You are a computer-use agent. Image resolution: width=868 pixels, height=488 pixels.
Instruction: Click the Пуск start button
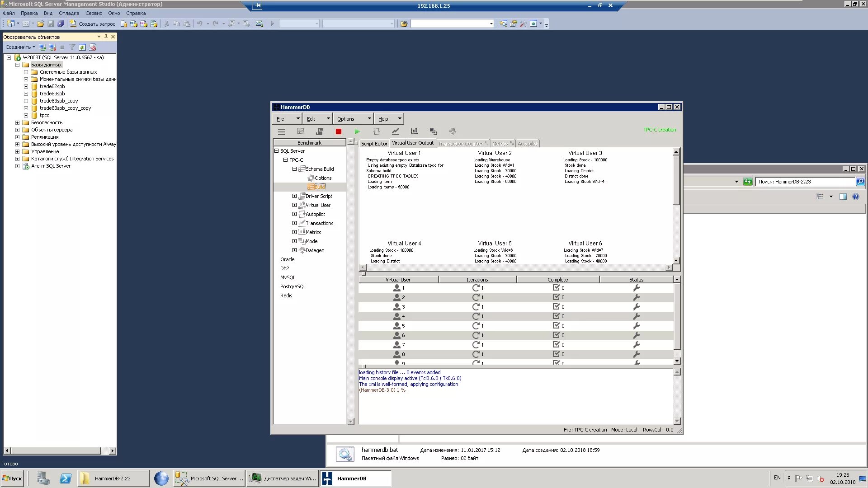pyautogui.click(x=13, y=479)
